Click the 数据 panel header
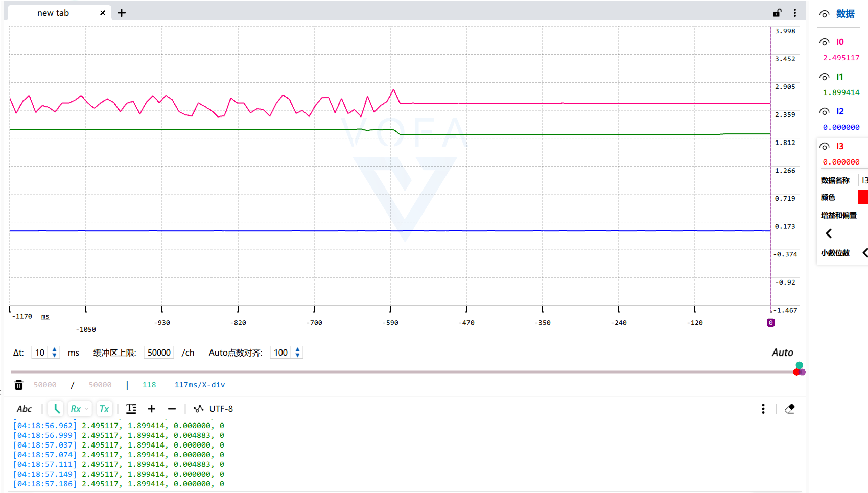This screenshot has width=868, height=493. [846, 14]
